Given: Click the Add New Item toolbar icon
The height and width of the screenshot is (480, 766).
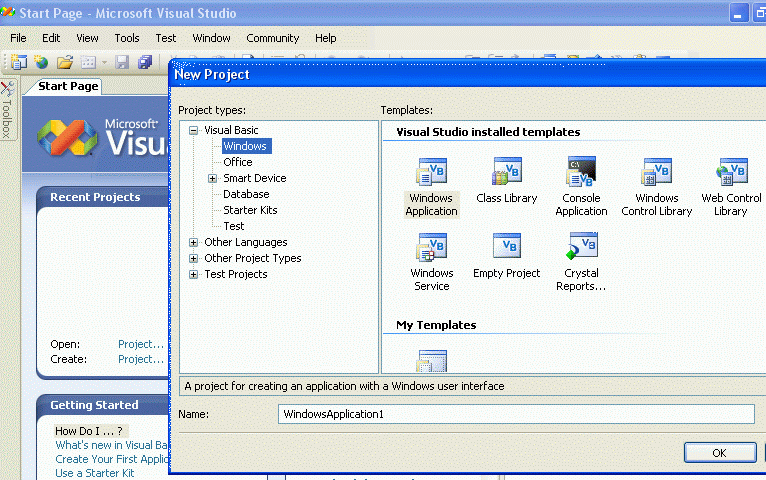Looking at the screenshot, I should [x=88, y=62].
